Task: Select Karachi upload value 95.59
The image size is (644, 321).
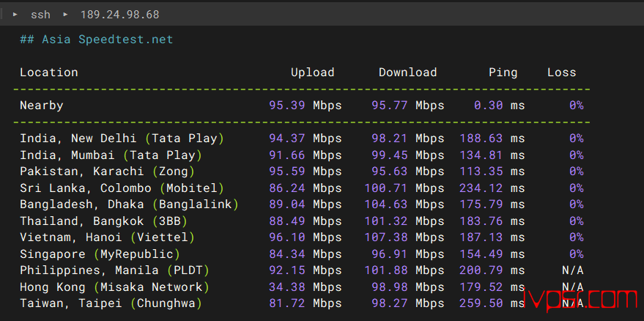Action: 286,171
